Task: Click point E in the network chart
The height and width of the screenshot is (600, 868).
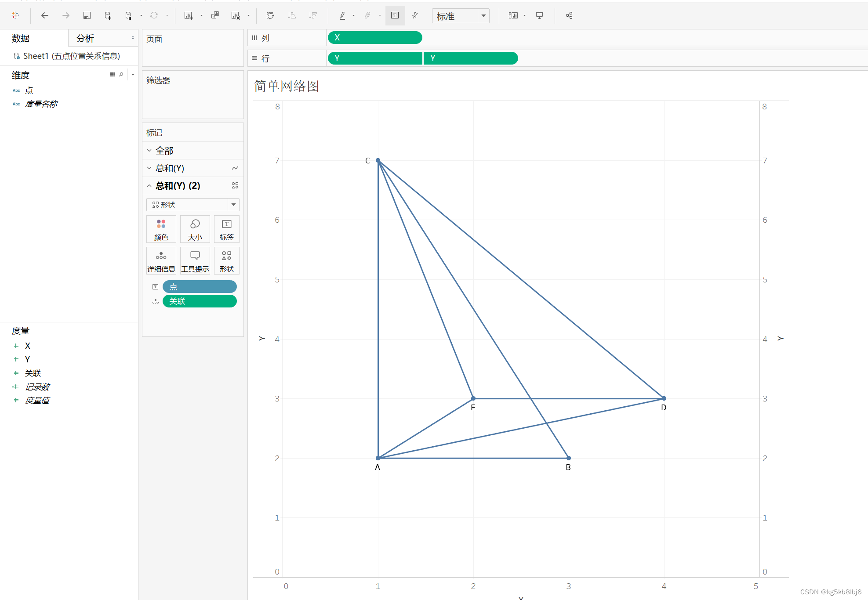Action: pos(473,398)
